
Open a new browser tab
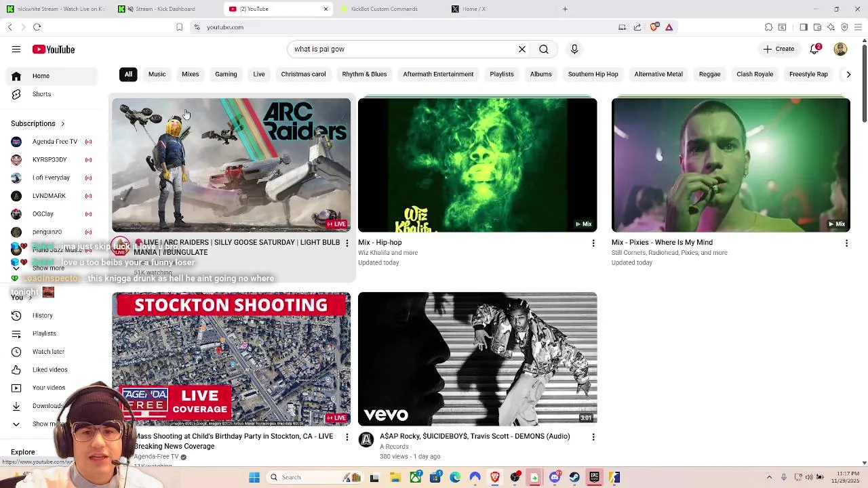click(565, 9)
